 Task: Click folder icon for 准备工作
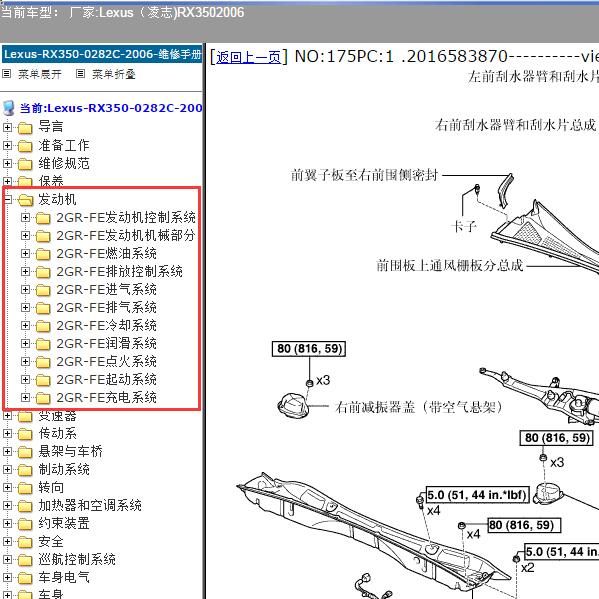click(25, 146)
